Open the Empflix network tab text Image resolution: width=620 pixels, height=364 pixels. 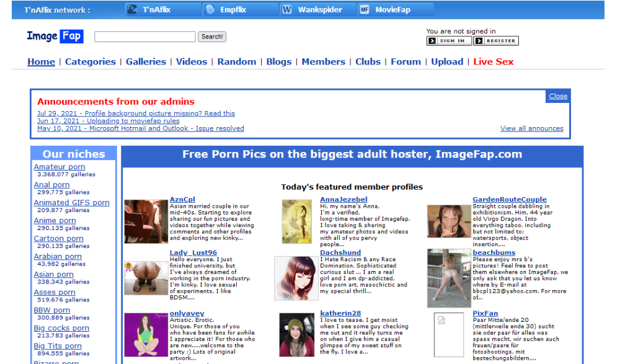(x=233, y=9)
